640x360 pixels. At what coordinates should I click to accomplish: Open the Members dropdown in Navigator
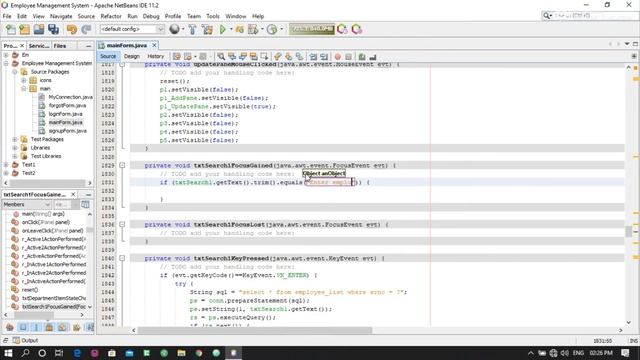27,204
